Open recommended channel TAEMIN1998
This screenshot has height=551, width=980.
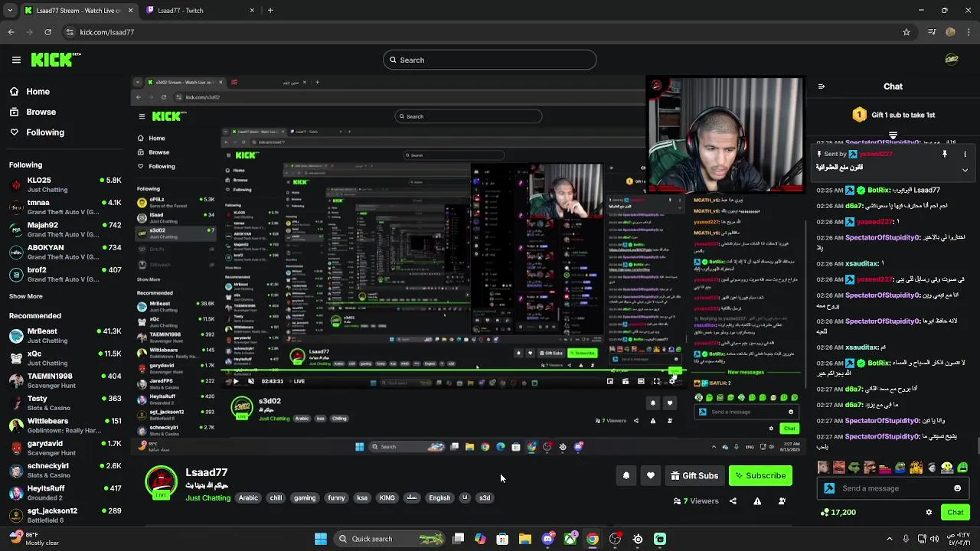pos(65,380)
